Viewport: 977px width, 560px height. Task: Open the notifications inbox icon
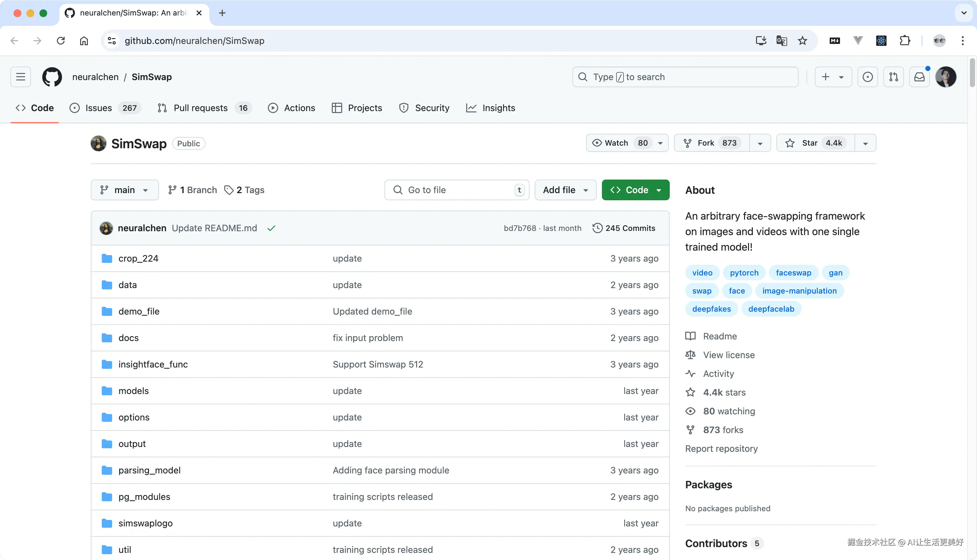pos(919,77)
